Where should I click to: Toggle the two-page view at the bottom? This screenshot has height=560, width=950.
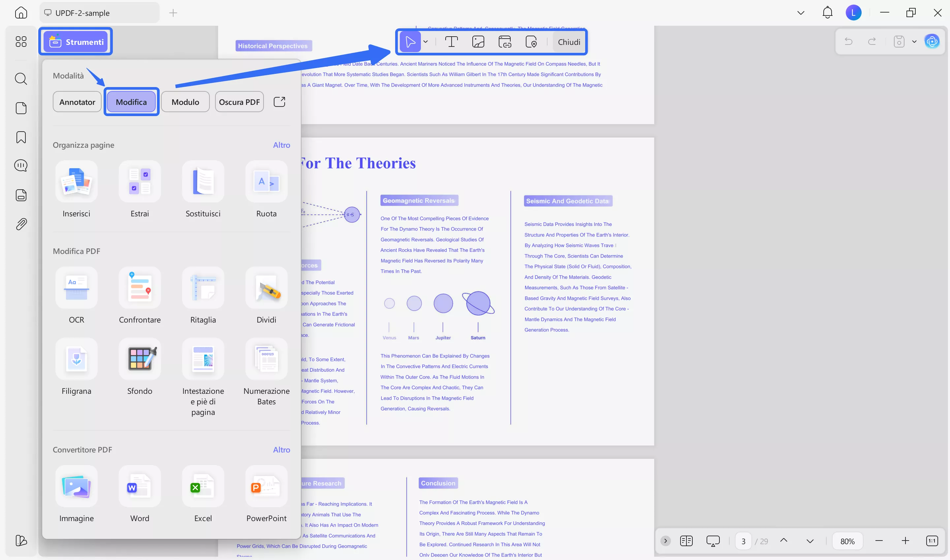tap(686, 541)
